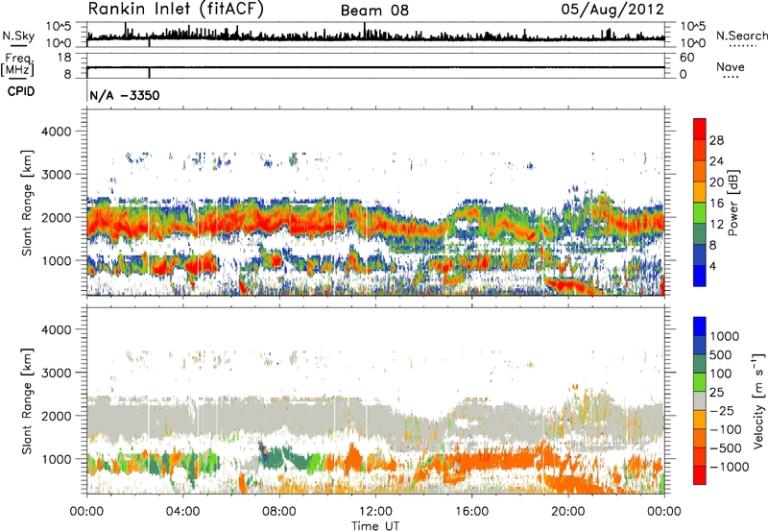The width and height of the screenshot is (768, 532).
Task: Click "2000" on the power panel range axis
Action: (56, 217)
